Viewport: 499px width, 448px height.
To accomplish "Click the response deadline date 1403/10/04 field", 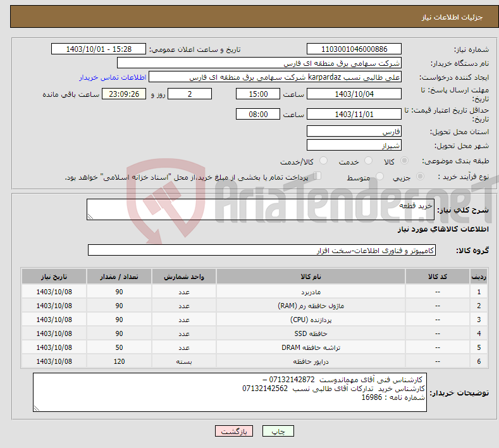I will (354, 94).
